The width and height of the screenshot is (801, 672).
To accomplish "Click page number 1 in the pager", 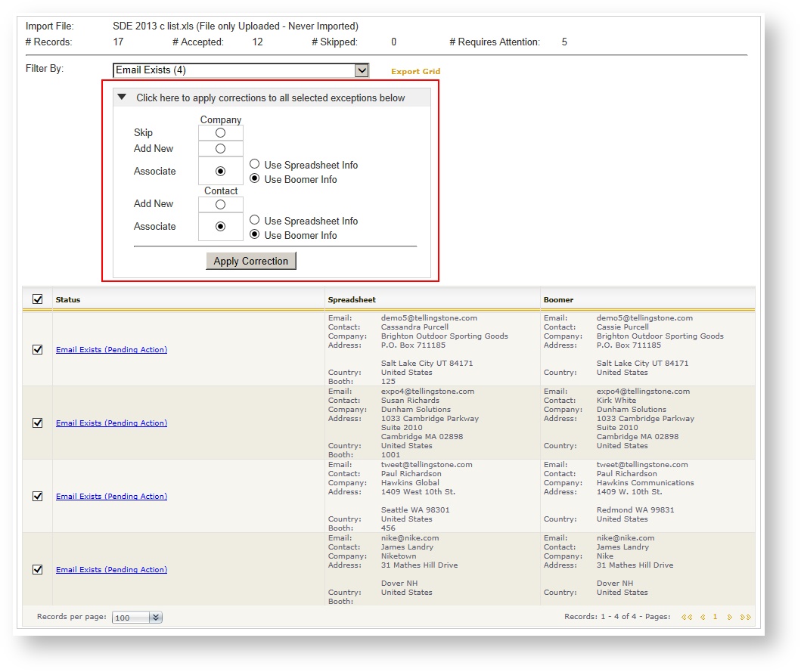I will click(x=716, y=617).
